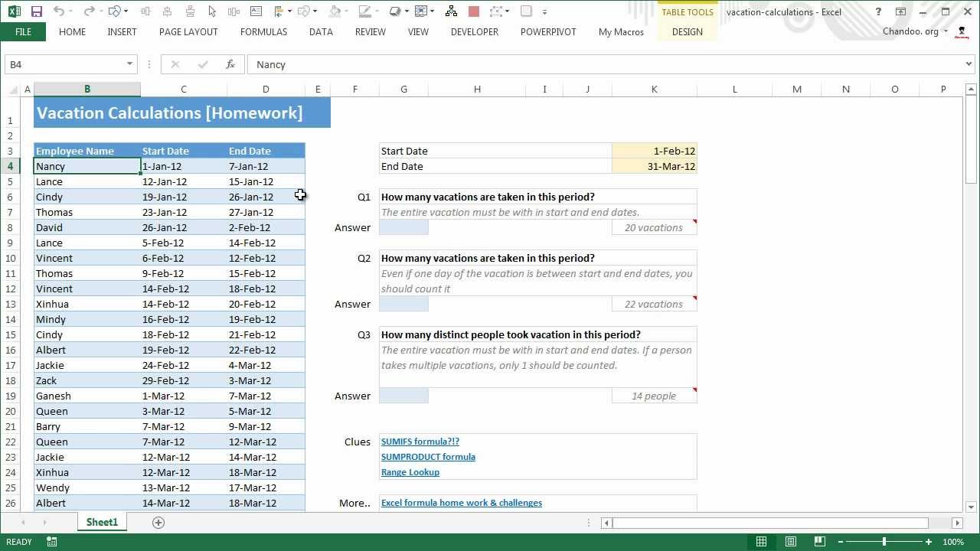Open Excel Help question mark
Viewport: 980px width, 551px height.
(x=878, y=11)
